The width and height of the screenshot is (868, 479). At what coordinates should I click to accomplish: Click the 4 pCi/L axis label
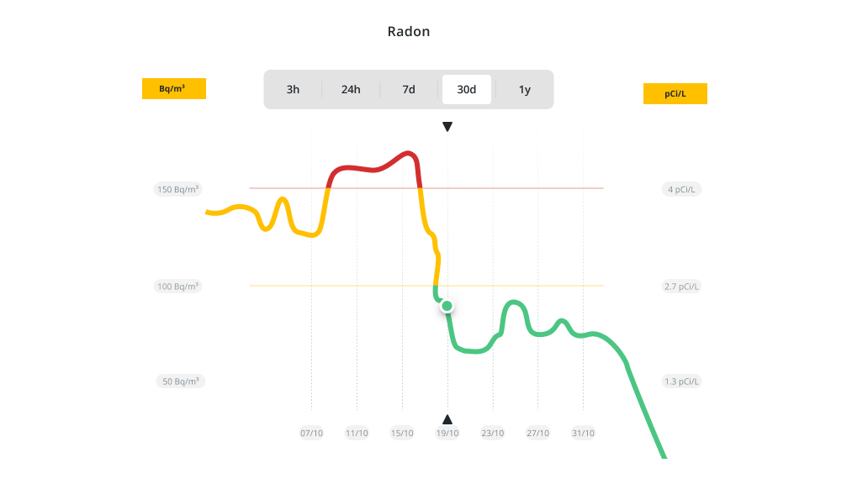click(682, 189)
